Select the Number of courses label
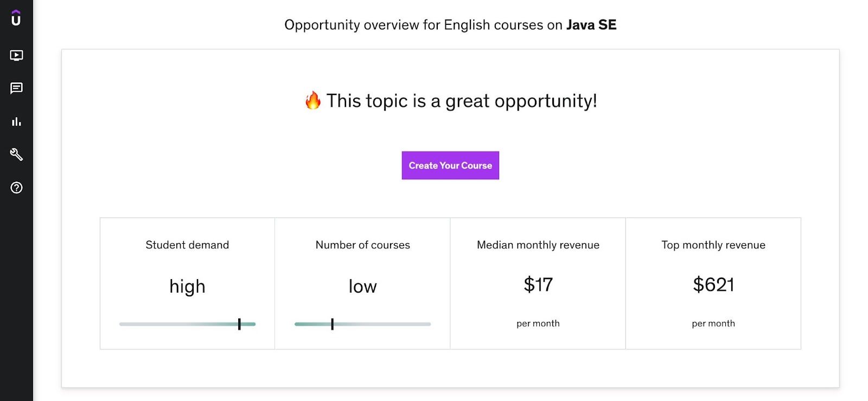The height and width of the screenshot is (401, 868). [362, 245]
